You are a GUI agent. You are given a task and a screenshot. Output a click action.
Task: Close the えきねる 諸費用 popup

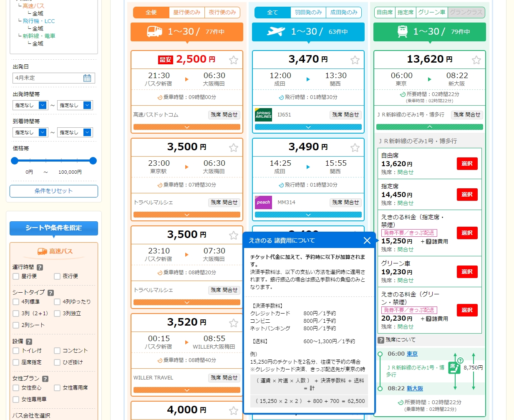[367, 240]
